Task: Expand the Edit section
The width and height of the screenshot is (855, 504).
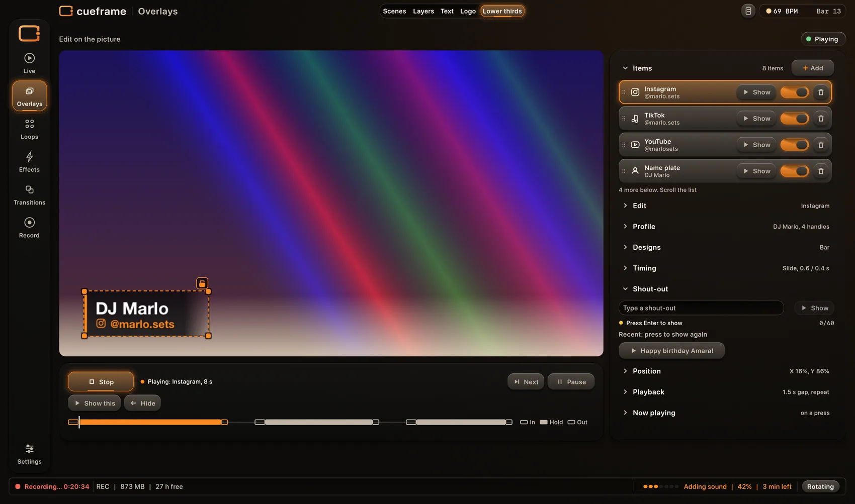Action: (x=726, y=206)
